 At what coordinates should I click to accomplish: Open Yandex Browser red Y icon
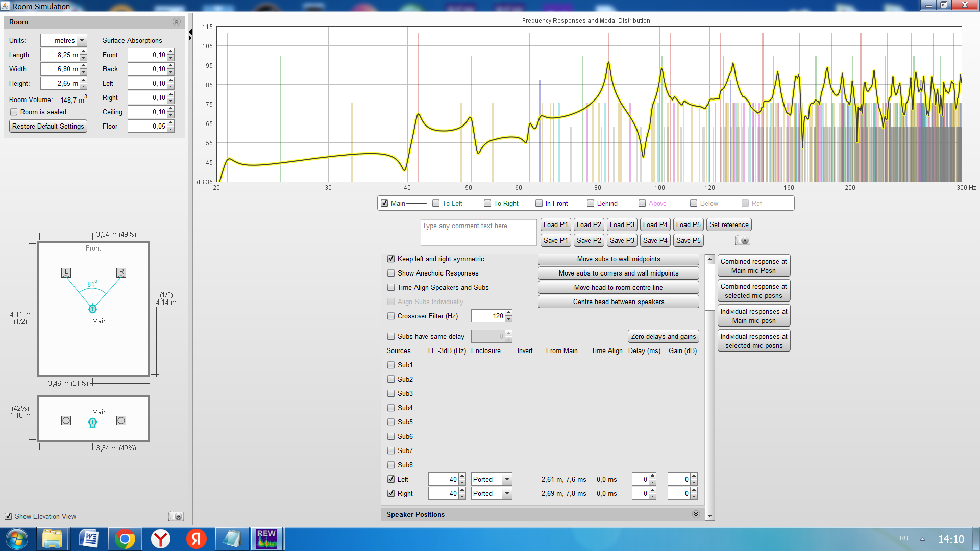pos(161,539)
